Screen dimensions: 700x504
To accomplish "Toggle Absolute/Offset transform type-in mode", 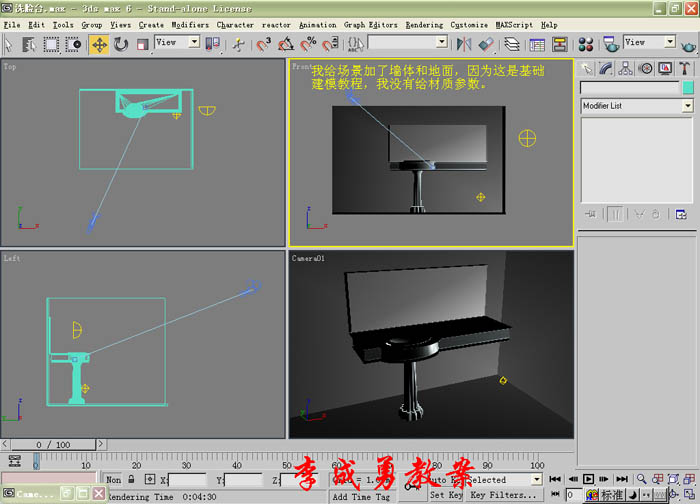I will pyautogui.click(x=150, y=479).
